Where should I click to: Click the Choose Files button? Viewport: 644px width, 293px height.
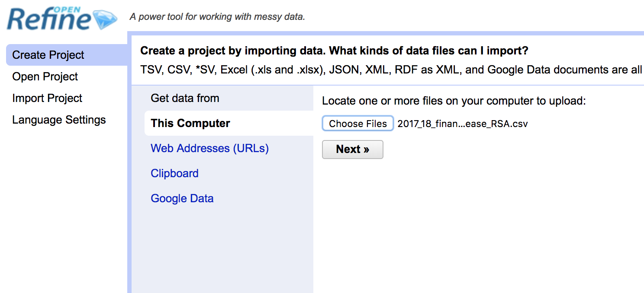pos(357,124)
